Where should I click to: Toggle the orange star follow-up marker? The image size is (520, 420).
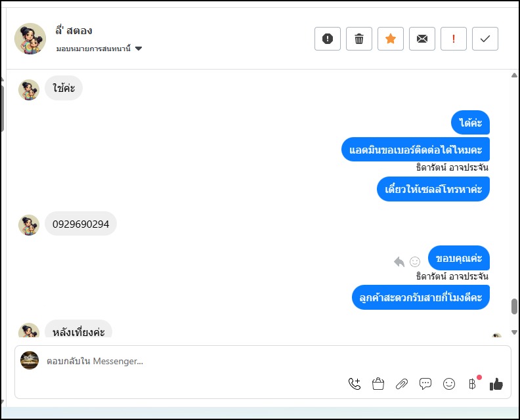pos(391,39)
